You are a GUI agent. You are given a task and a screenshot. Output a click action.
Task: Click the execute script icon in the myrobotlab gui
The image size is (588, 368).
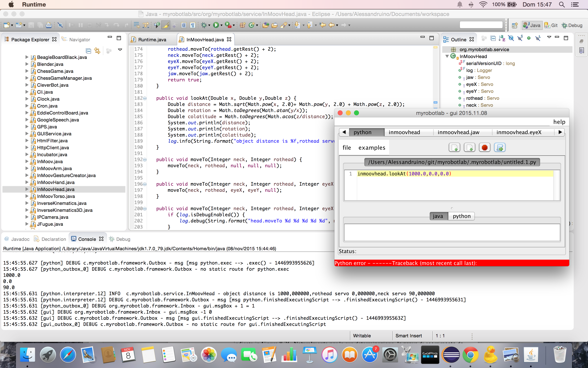[500, 147]
